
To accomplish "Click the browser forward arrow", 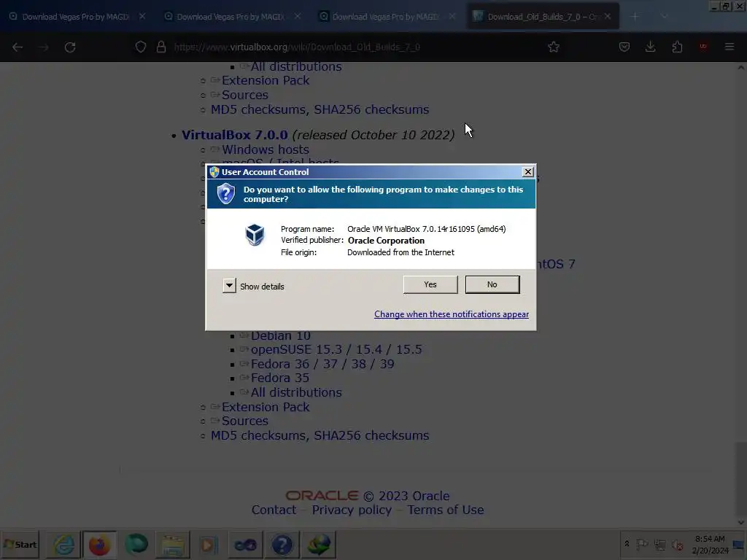I will tap(44, 47).
